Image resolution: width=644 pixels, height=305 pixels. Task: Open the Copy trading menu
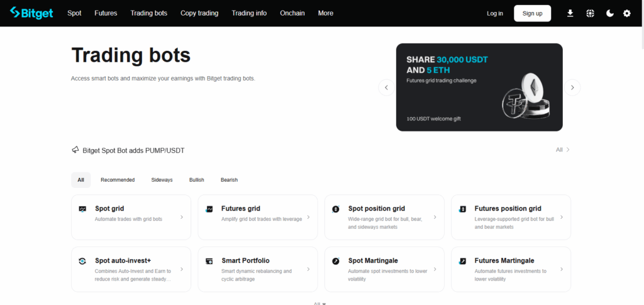coord(199,13)
